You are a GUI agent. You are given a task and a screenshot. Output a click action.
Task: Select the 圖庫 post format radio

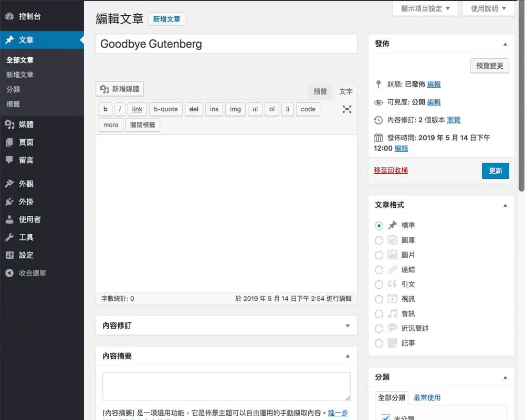[x=379, y=240]
